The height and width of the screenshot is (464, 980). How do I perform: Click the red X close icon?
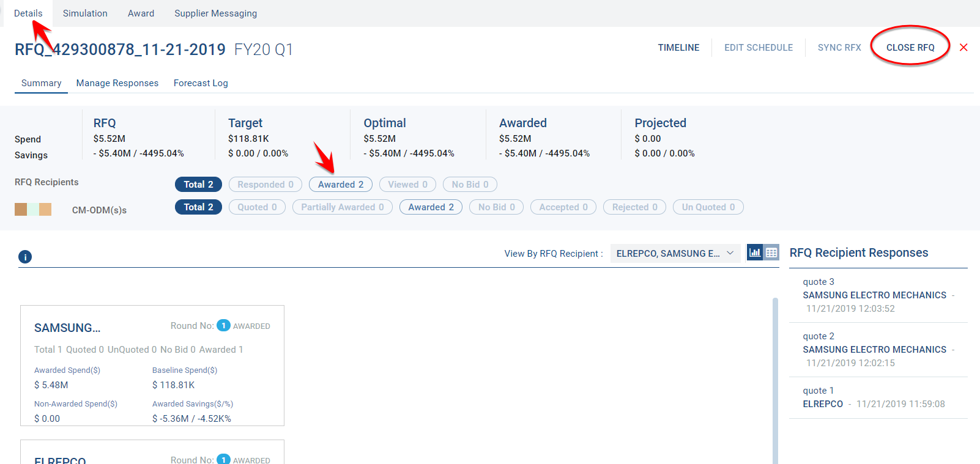pyautogui.click(x=963, y=48)
